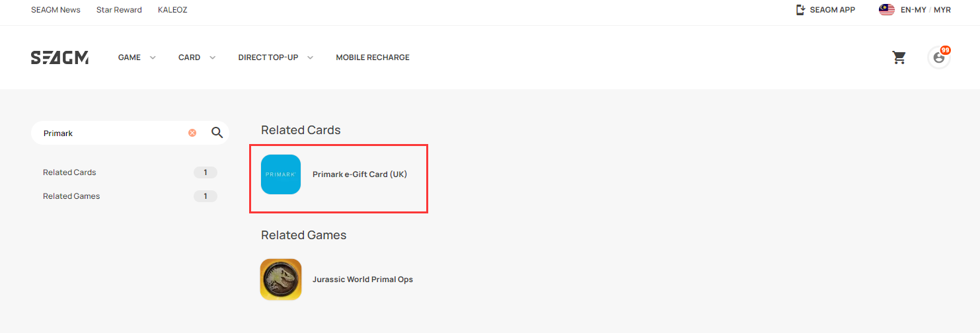Viewport: 980px width, 333px height.
Task: Clear the Primark search text
Action: coord(192,133)
